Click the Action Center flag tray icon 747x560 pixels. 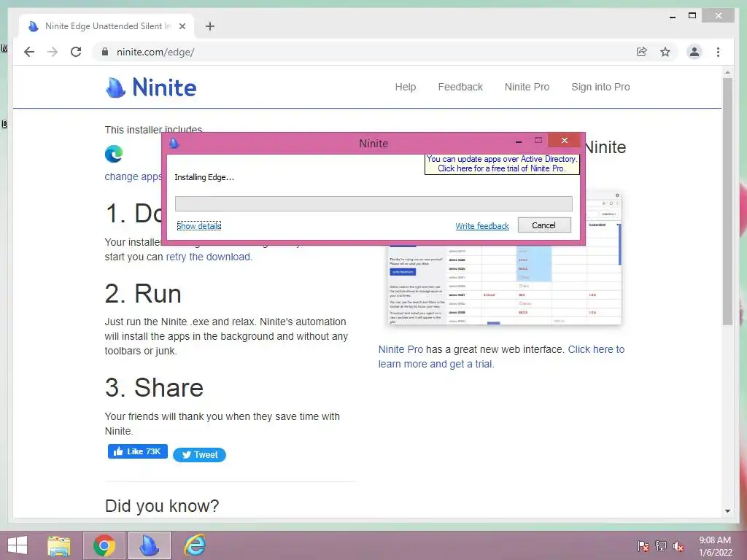click(x=643, y=545)
